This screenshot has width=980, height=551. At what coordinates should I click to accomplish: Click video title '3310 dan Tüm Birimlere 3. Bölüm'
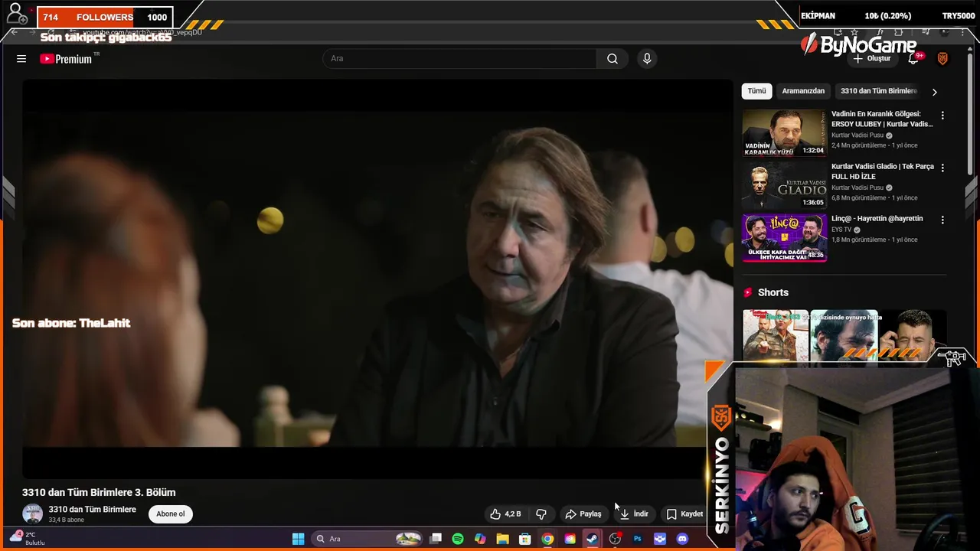[x=99, y=492]
